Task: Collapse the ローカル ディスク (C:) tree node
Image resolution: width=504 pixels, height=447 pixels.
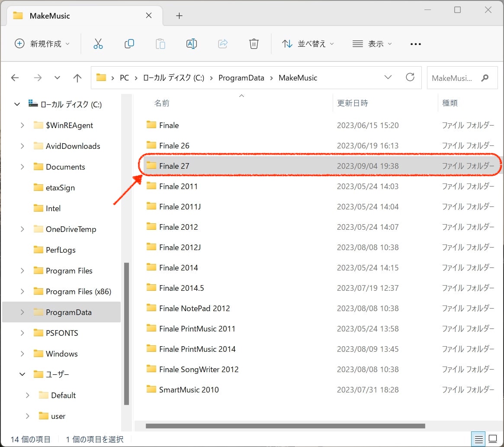Action: [17, 104]
